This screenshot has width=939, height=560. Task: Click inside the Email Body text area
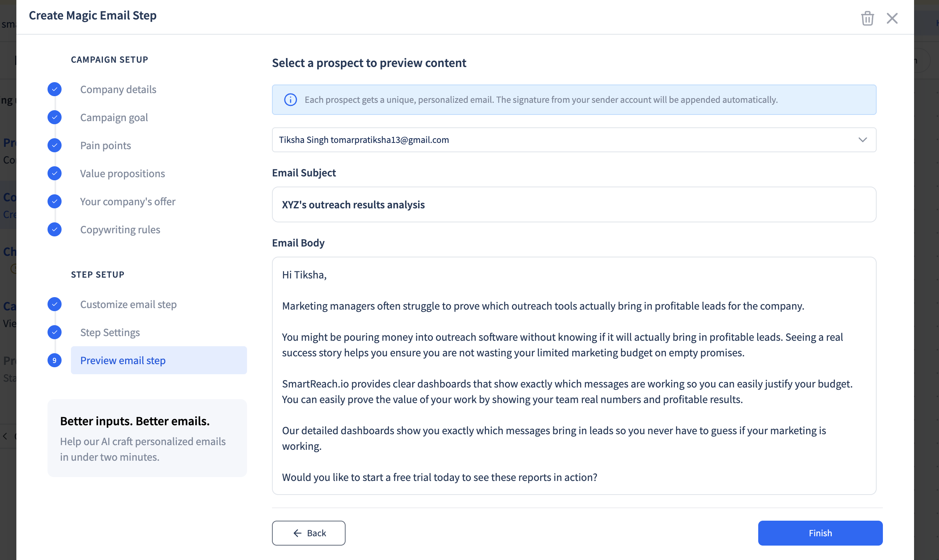[x=574, y=375]
